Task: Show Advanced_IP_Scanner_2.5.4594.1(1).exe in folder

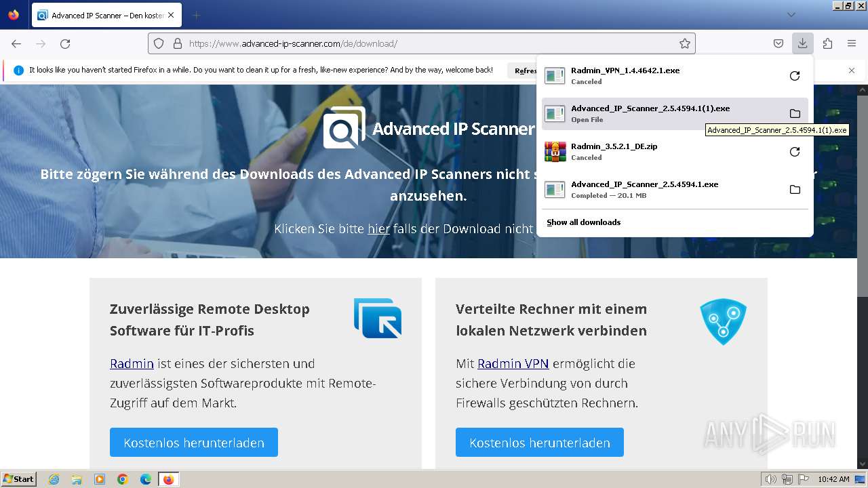Action: point(795,114)
